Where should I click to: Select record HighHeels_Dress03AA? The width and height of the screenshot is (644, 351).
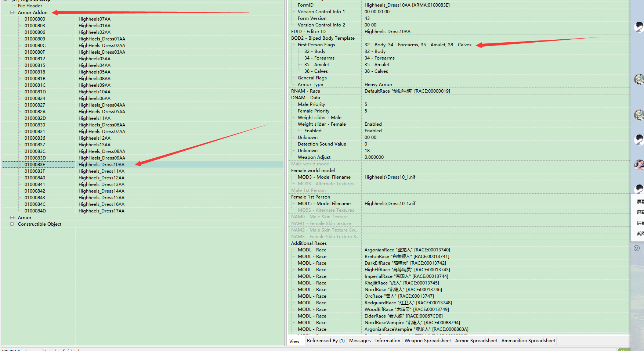(102, 52)
